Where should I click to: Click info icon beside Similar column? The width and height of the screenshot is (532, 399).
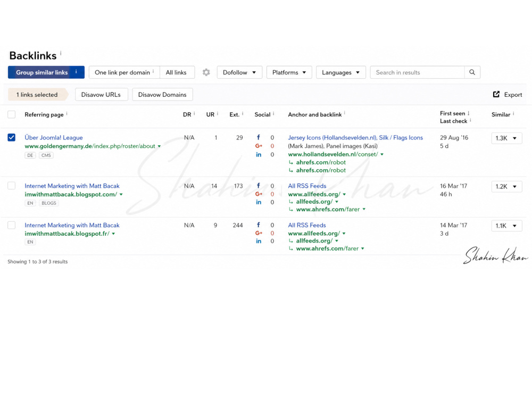[x=513, y=114]
